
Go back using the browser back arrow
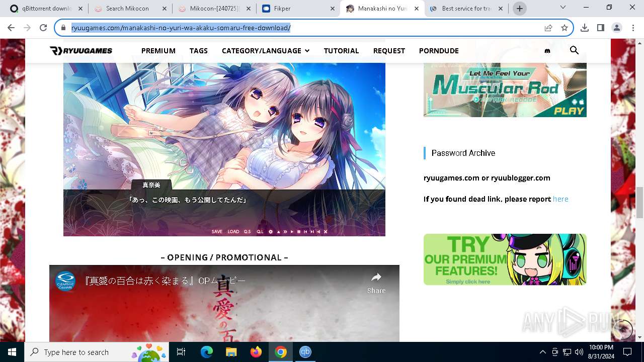click(x=12, y=28)
